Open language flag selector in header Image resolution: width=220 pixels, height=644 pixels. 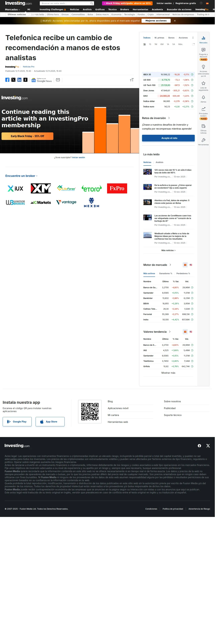207,3
